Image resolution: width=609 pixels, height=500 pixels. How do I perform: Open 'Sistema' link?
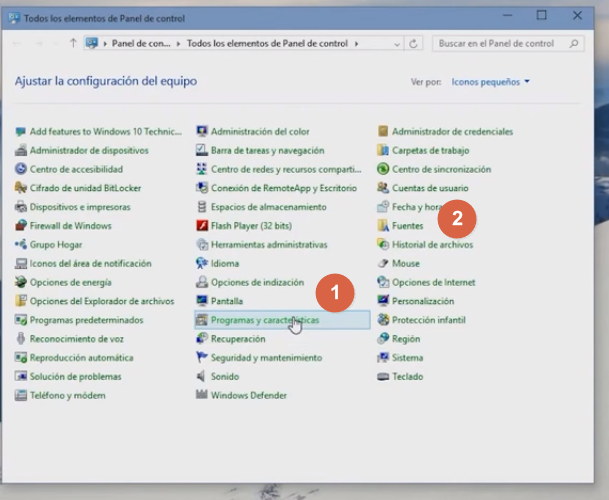(407, 357)
